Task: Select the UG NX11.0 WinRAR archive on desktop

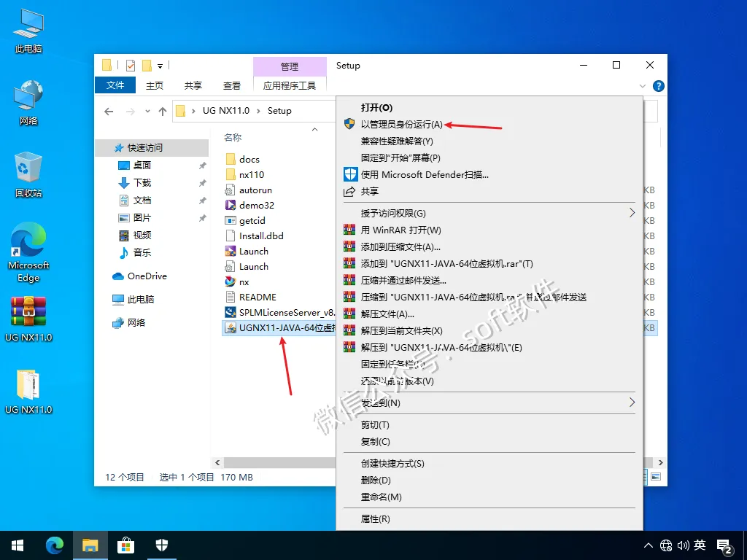Action: (28, 319)
